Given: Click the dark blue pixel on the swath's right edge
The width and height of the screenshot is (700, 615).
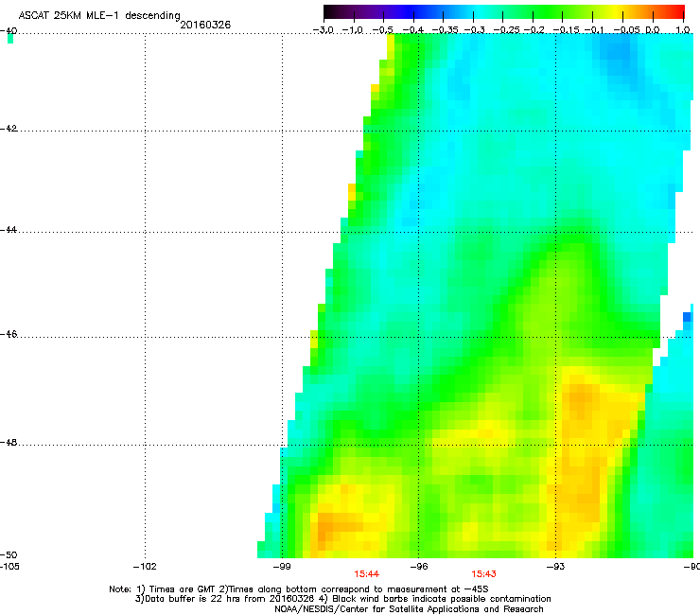Looking at the screenshot, I should 687,317.
